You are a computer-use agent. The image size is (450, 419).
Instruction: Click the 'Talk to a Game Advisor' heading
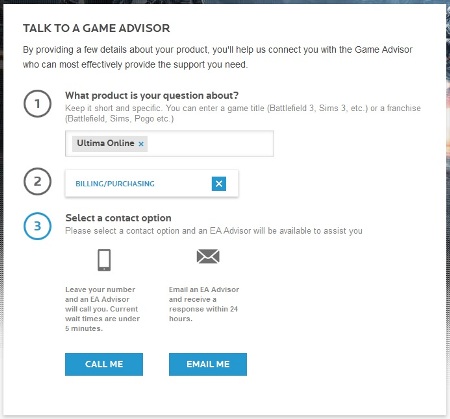[96, 28]
